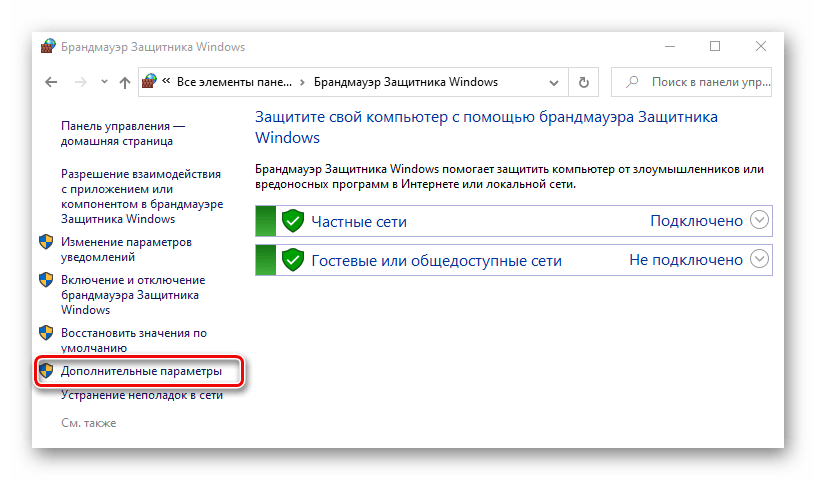Image resolution: width=816 pixels, height=480 pixels.
Task: Click the magnifier search icon
Action: coord(632,82)
